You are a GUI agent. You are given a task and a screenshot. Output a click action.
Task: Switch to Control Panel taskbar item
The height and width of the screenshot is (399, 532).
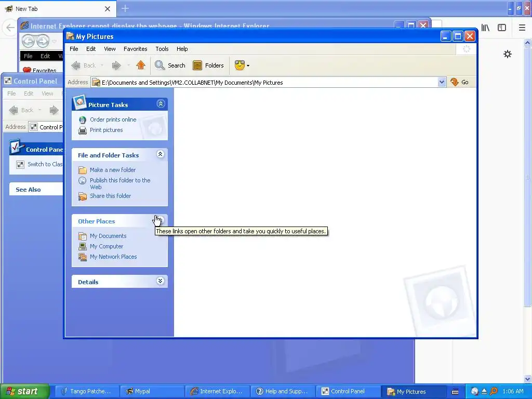[349, 391]
